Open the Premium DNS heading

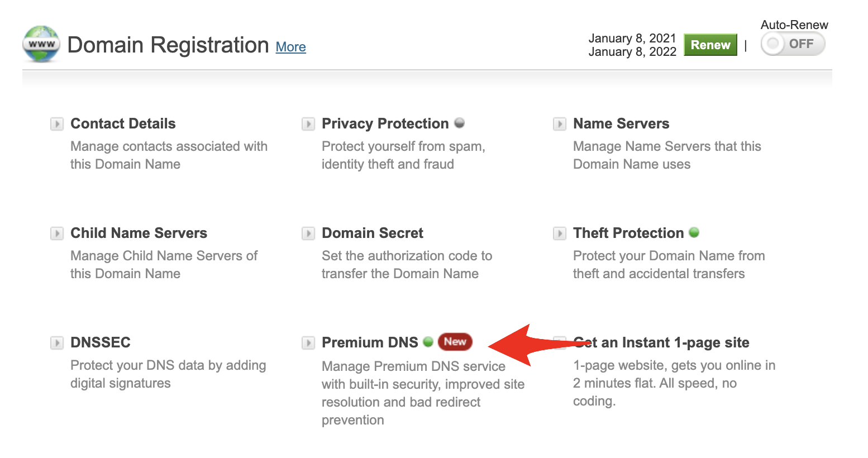pos(370,342)
